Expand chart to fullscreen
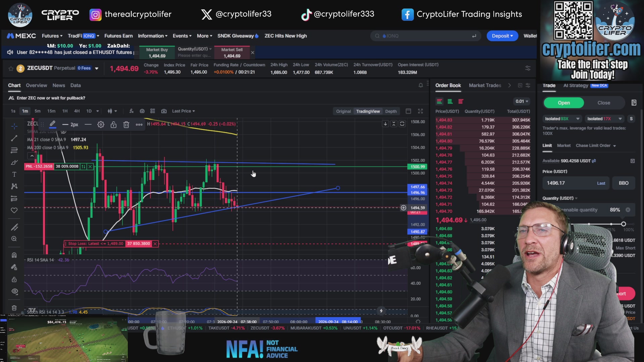Image resolution: width=644 pixels, height=362 pixels. pyautogui.click(x=420, y=111)
